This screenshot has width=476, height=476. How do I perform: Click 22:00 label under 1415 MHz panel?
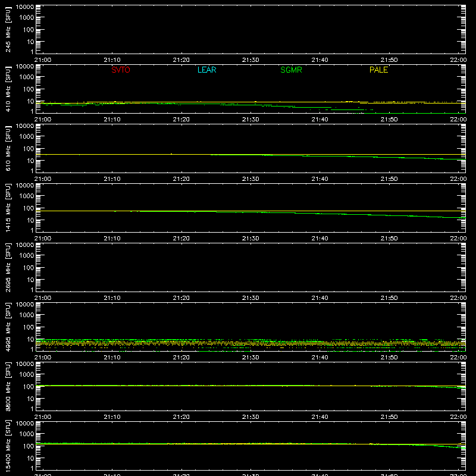click(458, 239)
